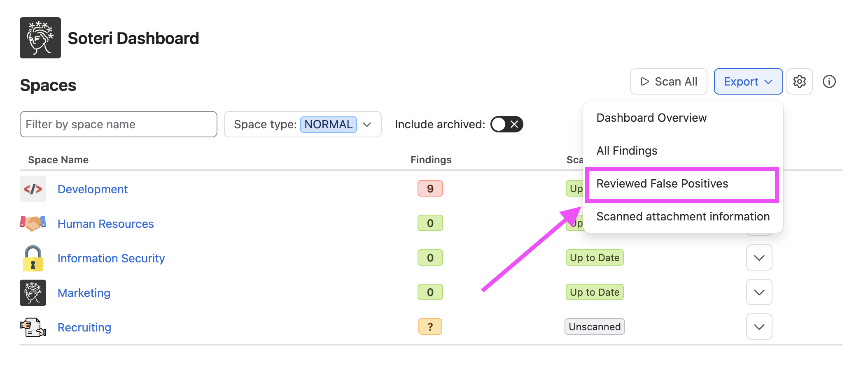Click the Development findings badge showing 9
This screenshot has height=366, width=868.
click(x=430, y=188)
